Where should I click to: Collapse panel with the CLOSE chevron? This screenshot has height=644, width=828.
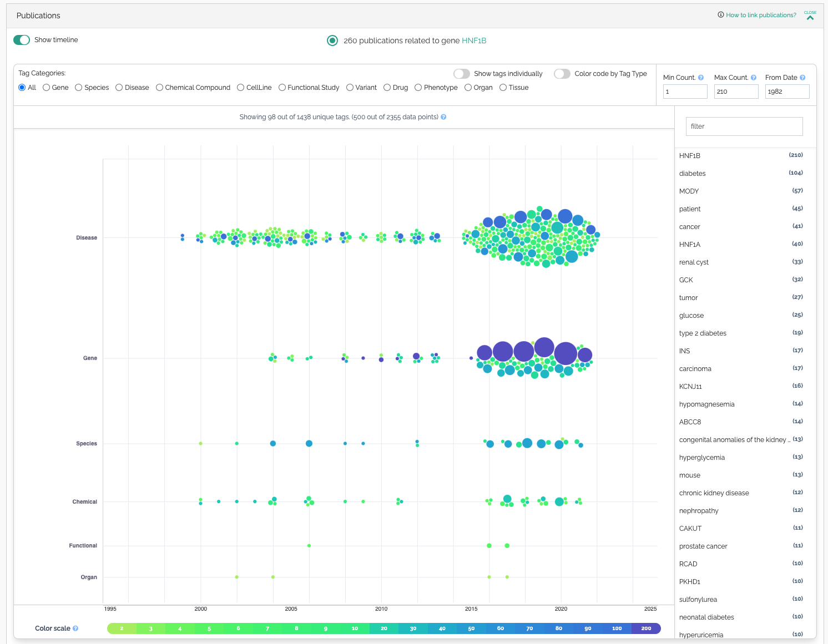(810, 16)
